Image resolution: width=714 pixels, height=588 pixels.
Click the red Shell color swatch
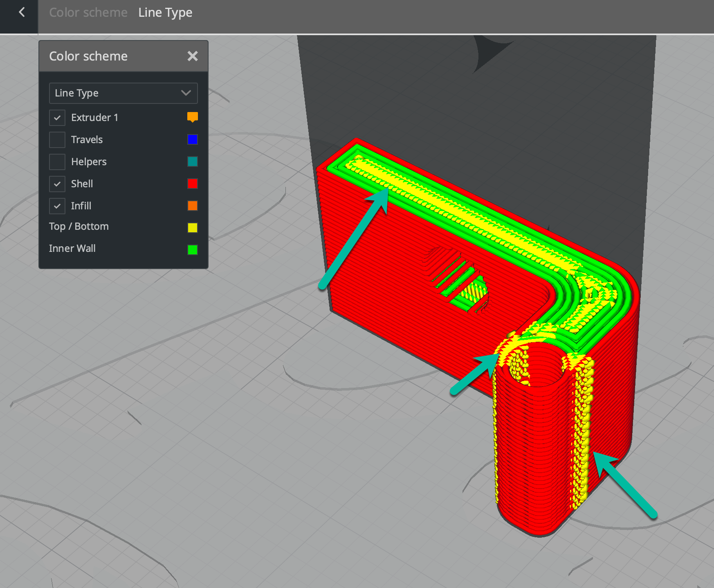(x=193, y=184)
